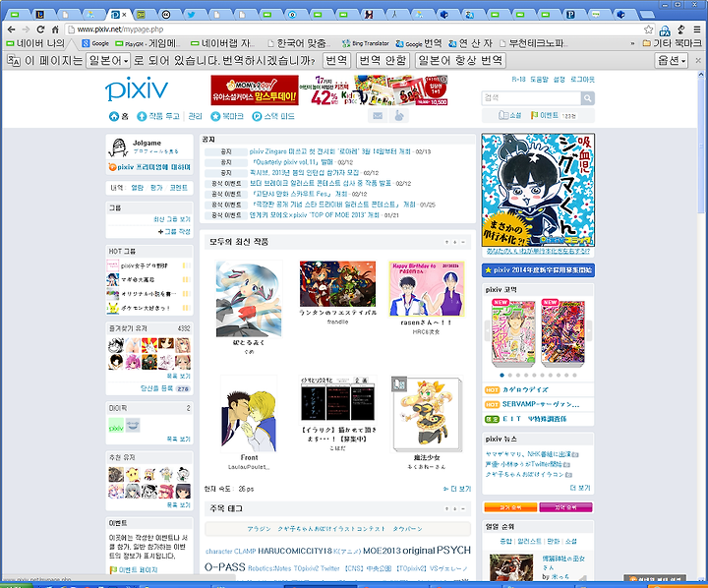Click 최신 그룹 보기 link
The width and height of the screenshot is (708, 588).
click(172, 219)
